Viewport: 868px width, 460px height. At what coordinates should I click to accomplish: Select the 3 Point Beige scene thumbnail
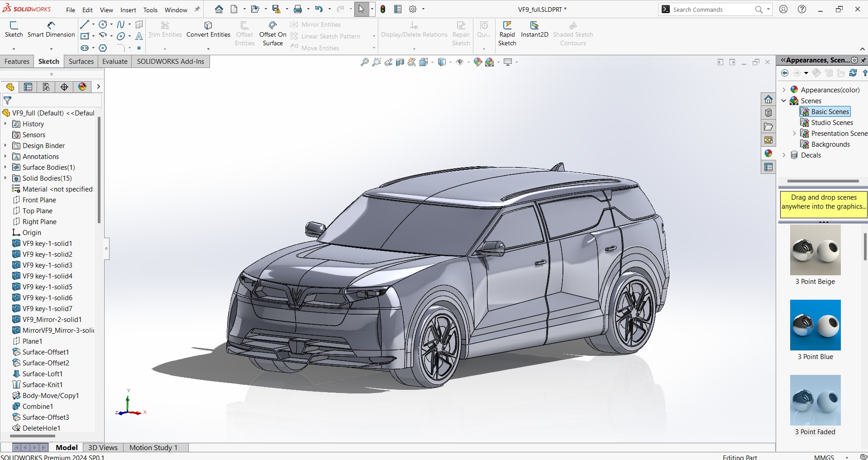pos(815,250)
